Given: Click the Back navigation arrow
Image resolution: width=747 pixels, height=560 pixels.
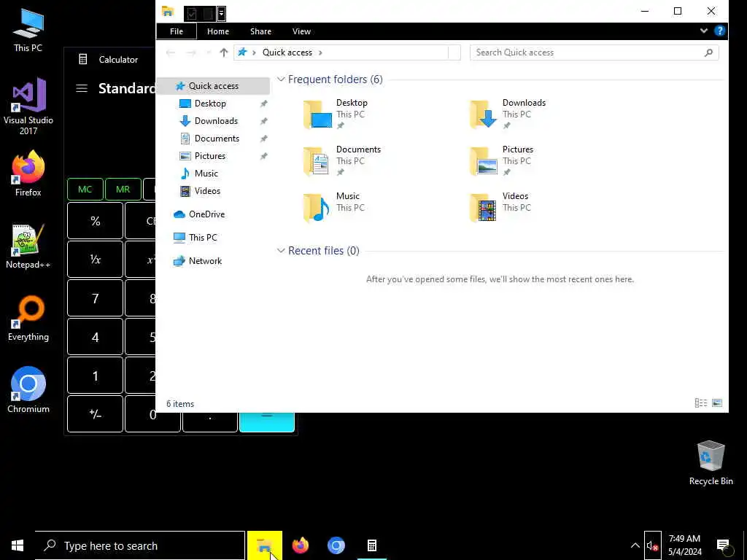Looking at the screenshot, I should coord(171,52).
